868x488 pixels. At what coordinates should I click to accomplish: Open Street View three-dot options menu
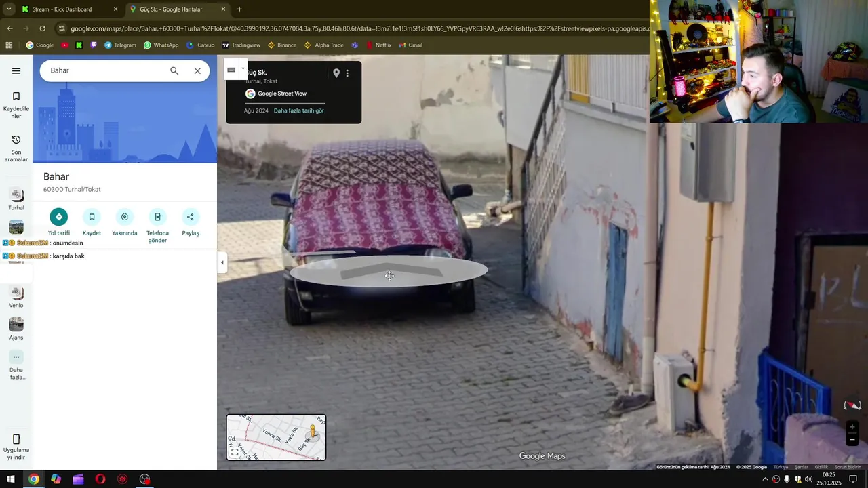[x=347, y=73]
